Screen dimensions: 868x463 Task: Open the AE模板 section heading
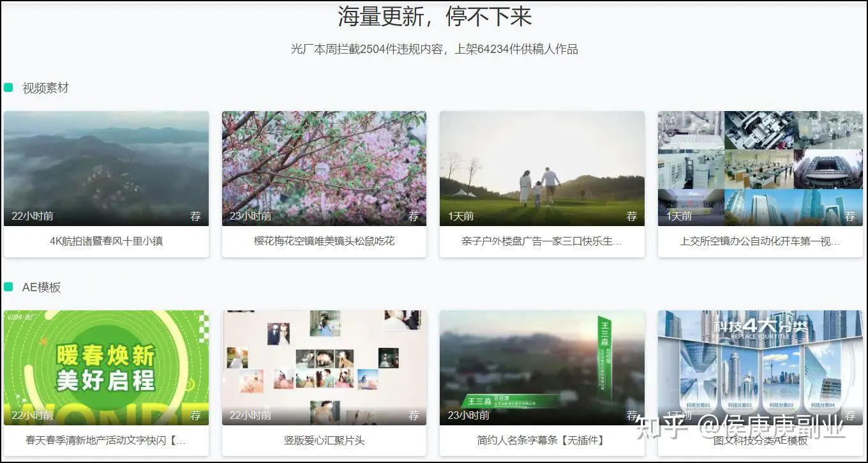41,287
